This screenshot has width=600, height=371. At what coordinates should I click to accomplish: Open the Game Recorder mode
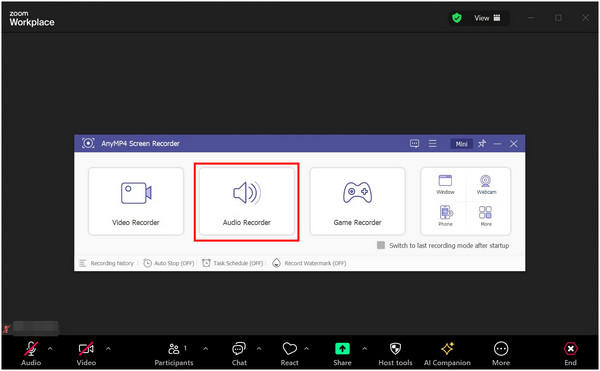point(357,201)
